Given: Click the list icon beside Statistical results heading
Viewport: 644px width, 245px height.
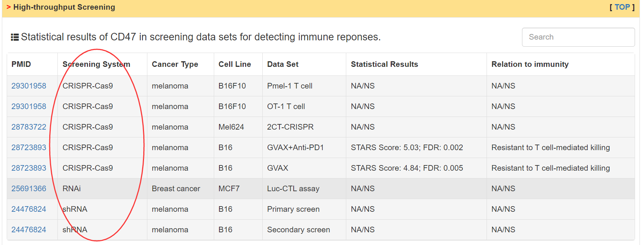Looking at the screenshot, I should pos(15,37).
